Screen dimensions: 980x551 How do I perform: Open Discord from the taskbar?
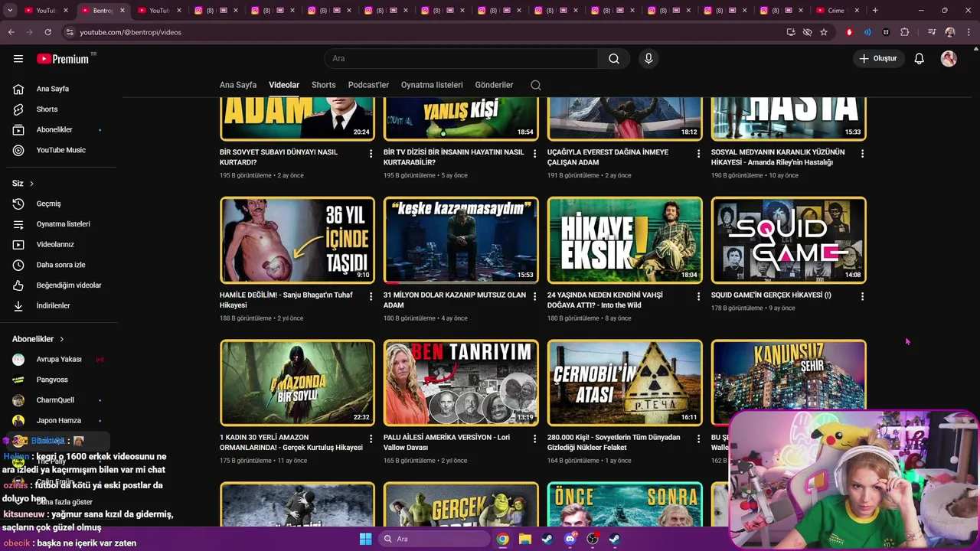point(570,539)
